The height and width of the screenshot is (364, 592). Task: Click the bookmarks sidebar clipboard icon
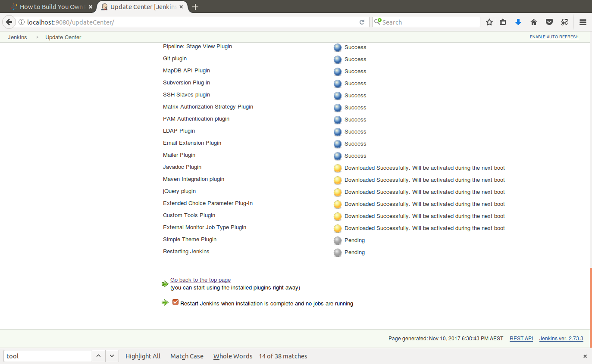click(503, 22)
